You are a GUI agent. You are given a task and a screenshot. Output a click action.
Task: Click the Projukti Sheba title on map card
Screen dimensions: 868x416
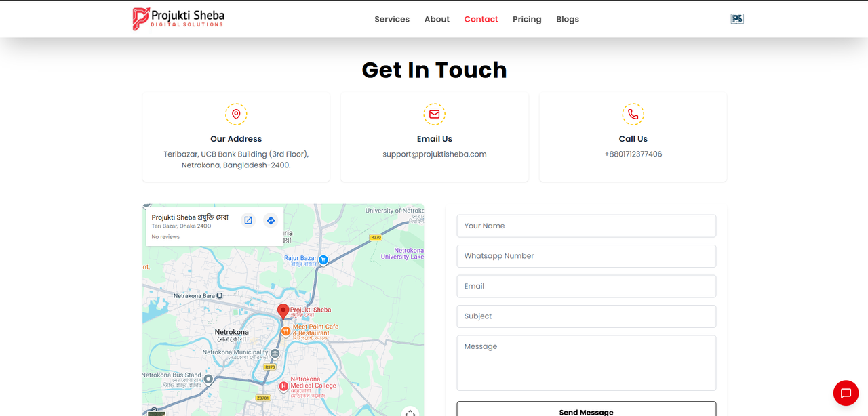coord(190,217)
